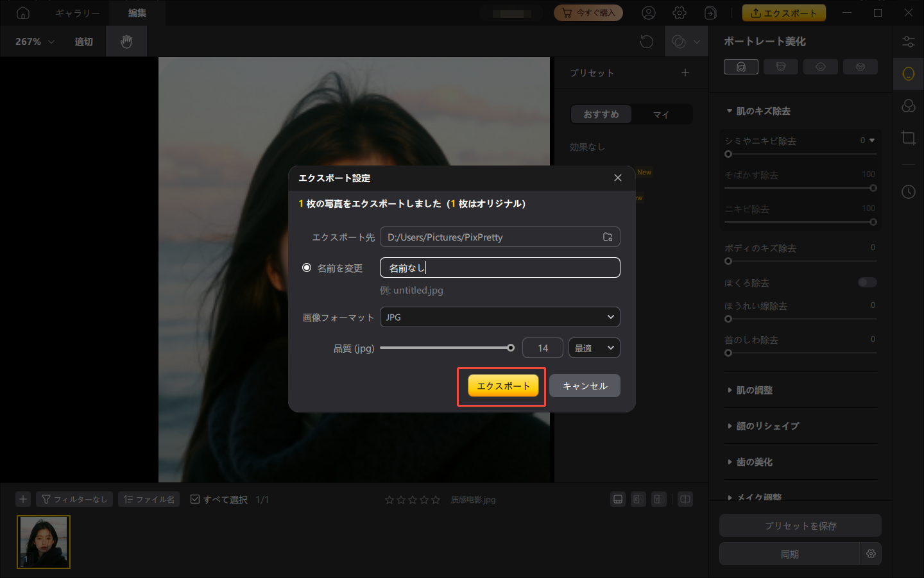The image size is (924, 578).
Task: Open the color effects panel with circles icon
Action: [x=909, y=105]
